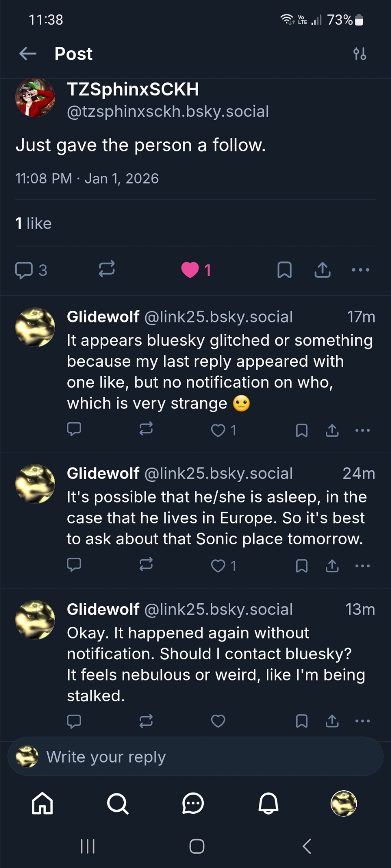Screen dimensions: 391x868
Task: Open more options on the main post
Action: pos(361,270)
